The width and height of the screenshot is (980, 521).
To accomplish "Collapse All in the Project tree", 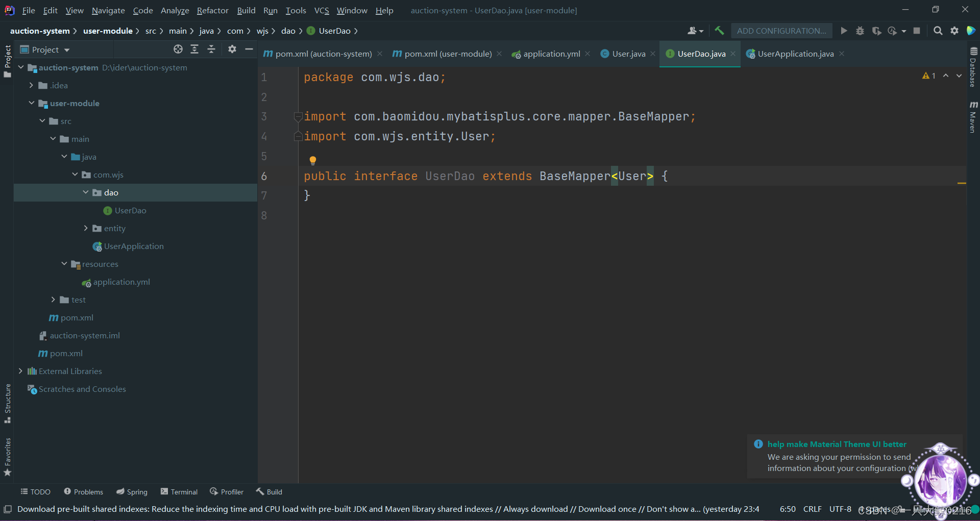I will click(x=211, y=49).
